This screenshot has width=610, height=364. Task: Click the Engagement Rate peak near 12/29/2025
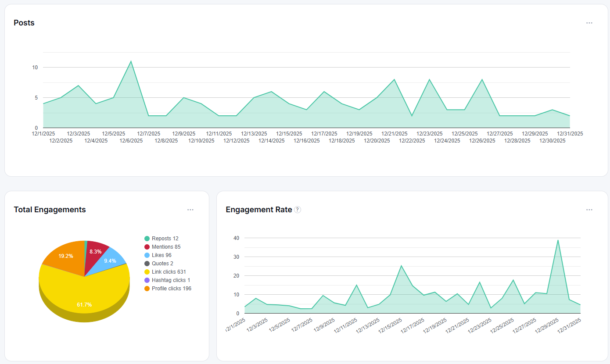pos(558,240)
